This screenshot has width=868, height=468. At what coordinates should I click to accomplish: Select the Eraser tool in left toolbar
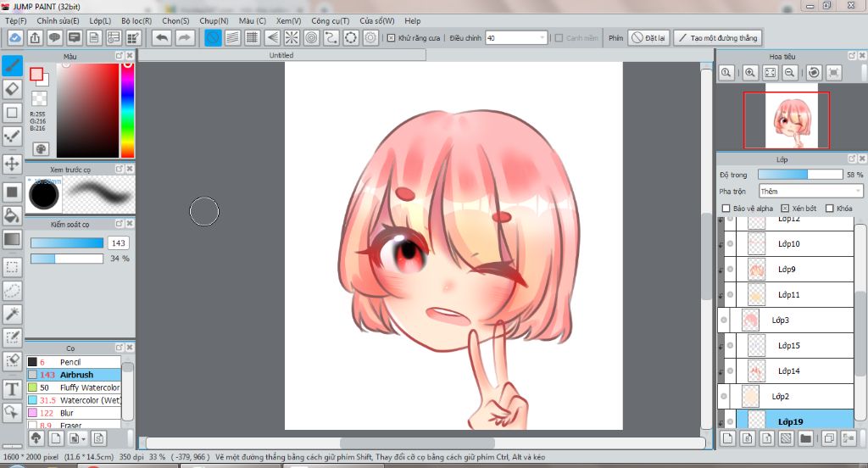12,89
